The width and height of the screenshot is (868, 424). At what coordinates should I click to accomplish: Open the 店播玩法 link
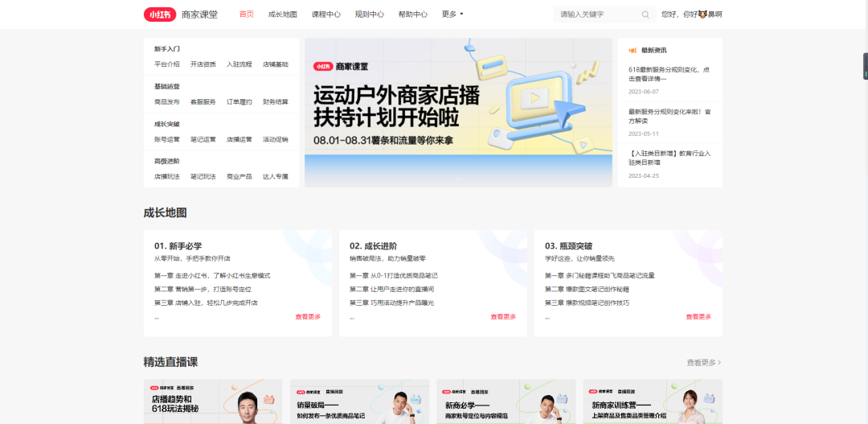click(166, 177)
